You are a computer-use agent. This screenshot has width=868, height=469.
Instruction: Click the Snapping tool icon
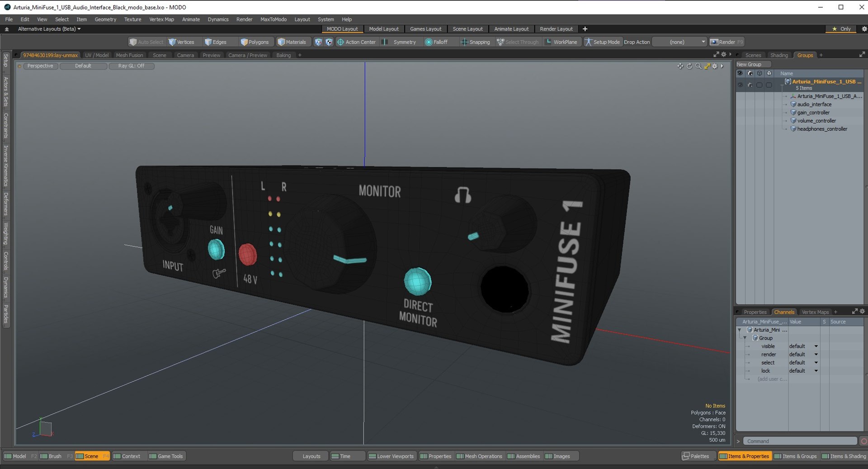coord(464,42)
